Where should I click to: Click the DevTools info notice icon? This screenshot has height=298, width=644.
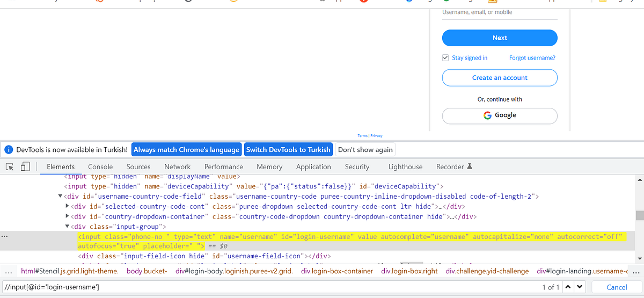(x=8, y=150)
